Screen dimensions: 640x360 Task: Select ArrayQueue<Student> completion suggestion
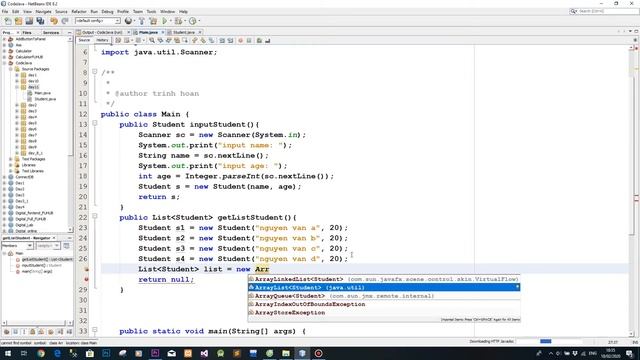click(384, 296)
